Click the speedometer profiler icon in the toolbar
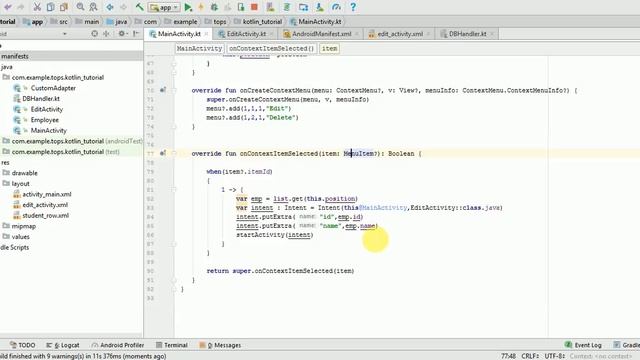 click(x=336, y=7)
